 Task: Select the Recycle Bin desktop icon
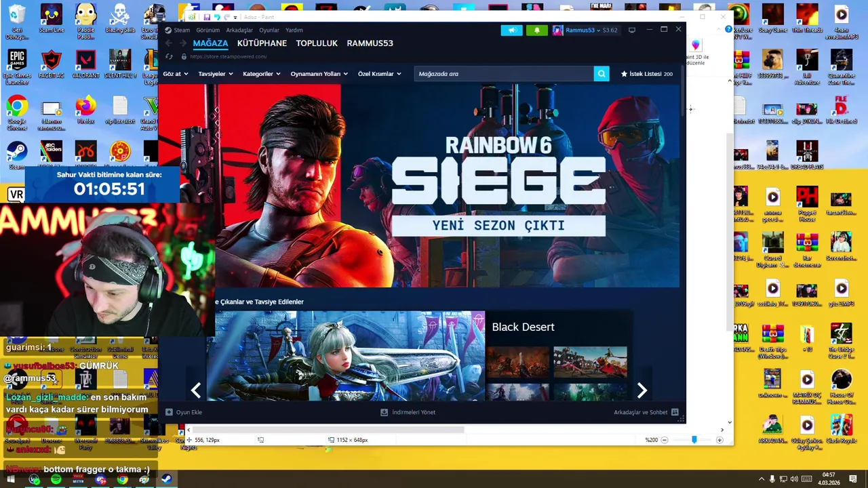click(x=17, y=22)
